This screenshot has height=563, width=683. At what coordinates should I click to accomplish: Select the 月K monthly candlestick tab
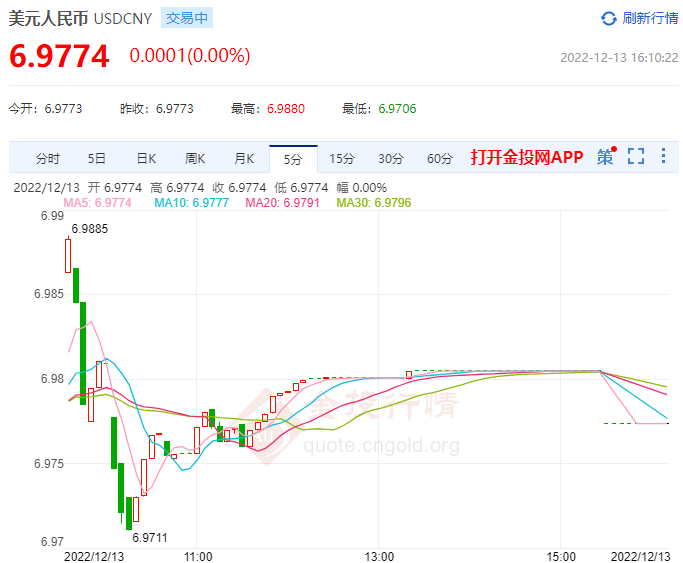coord(244,158)
